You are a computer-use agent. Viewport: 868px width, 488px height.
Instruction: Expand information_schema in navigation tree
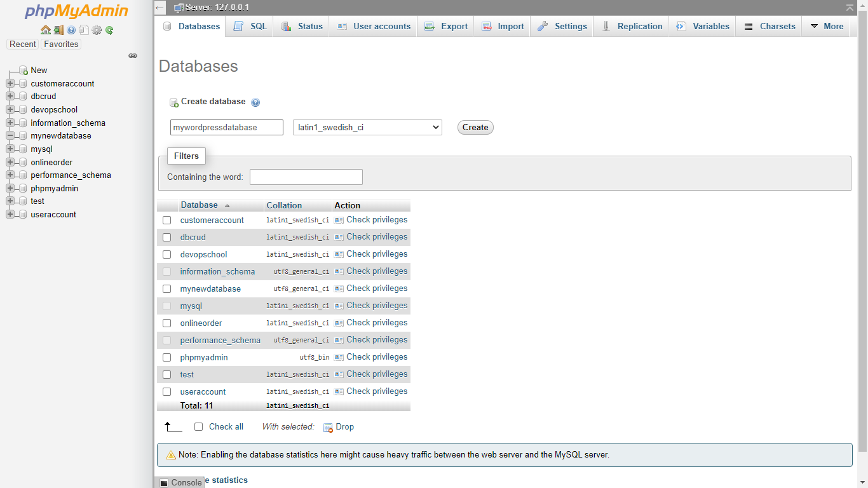tap(10, 123)
